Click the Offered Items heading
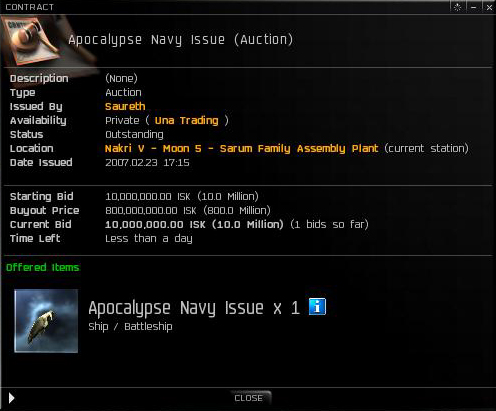Image resolution: width=496 pixels, height=411 pixels. [x=43, y=267]
